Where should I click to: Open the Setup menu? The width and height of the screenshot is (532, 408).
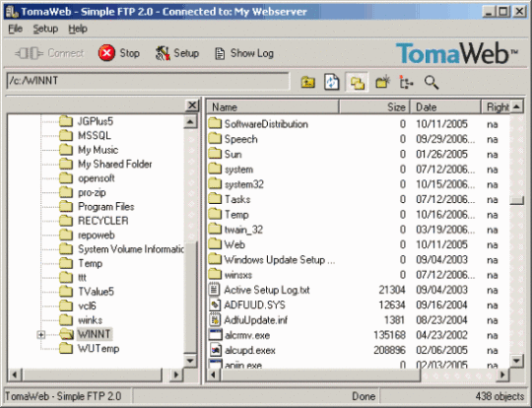click(x=45, y=29)
